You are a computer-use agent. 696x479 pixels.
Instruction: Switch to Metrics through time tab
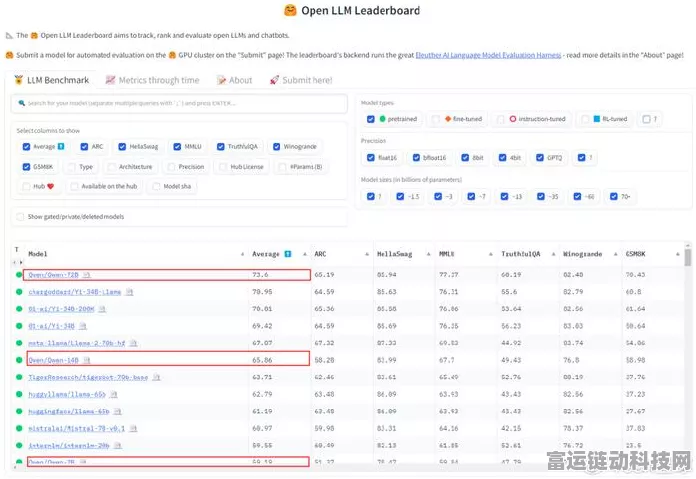coord(153,80)
